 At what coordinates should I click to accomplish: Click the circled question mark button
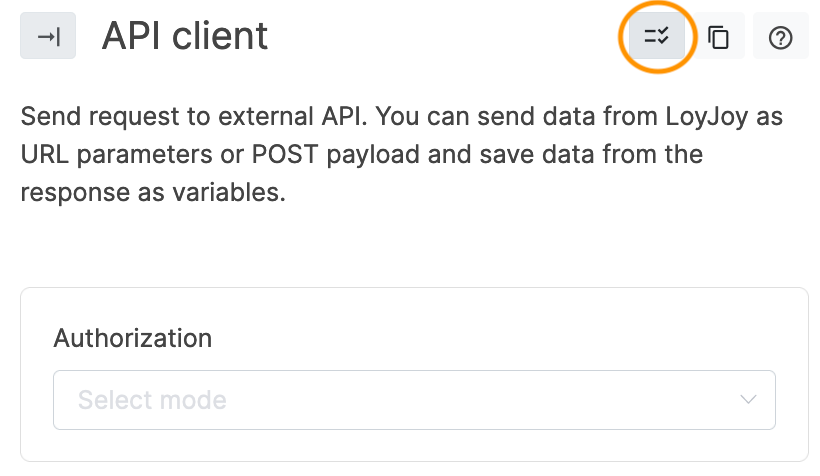point(780,37)
